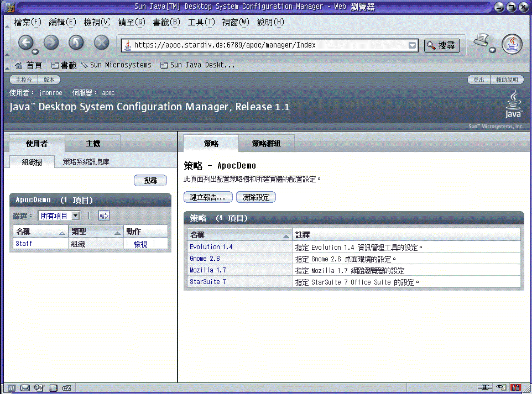Go back with the browser Back arrow
Viewport: 532px width, 394px height.
click(x=26, y=43)
